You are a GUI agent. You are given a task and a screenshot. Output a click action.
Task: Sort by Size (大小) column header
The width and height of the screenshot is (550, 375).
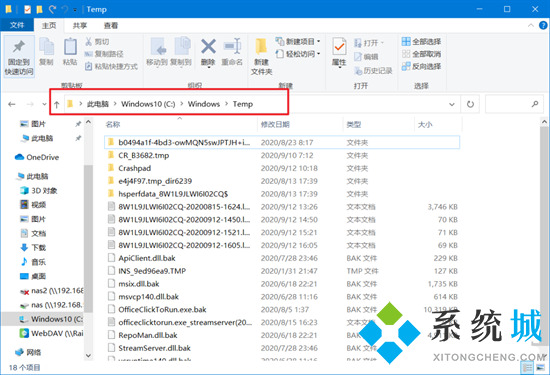click(x=425, y=124)
